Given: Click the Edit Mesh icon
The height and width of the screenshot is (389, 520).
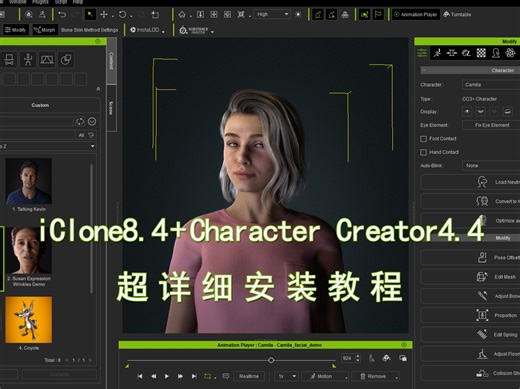Looking at the screenshot, I should click(482, 277).
